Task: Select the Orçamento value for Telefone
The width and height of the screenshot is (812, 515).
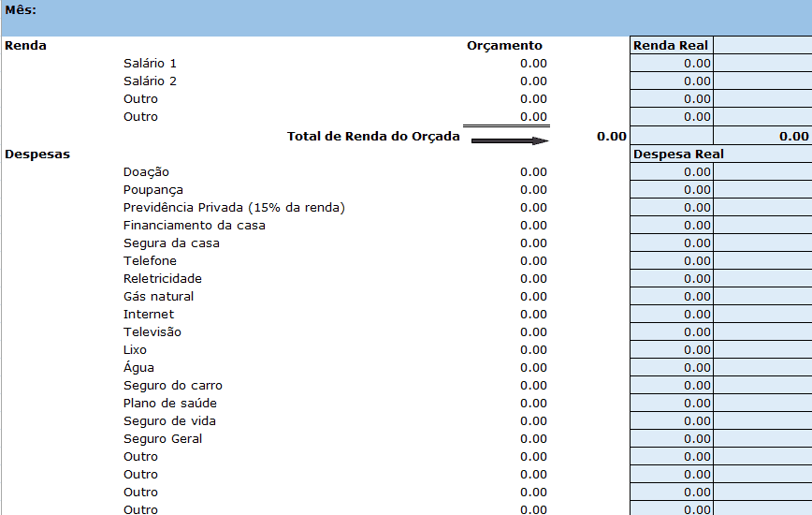Action: pyautogui.click(x=533, y=260)
